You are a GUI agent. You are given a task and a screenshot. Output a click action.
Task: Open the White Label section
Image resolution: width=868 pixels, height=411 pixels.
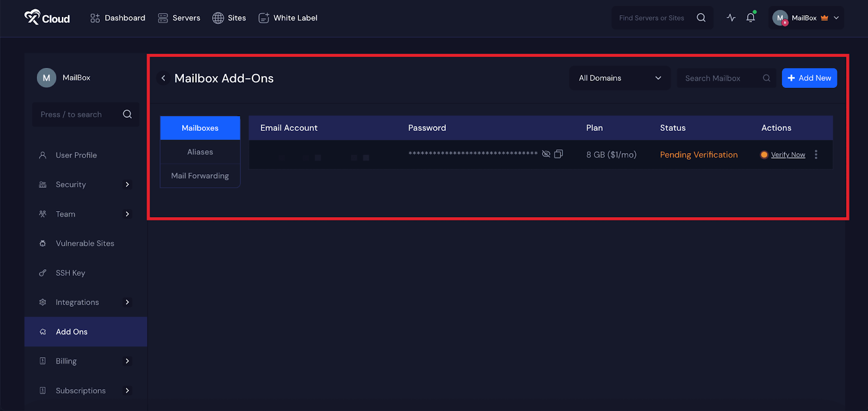click(288, 18)
